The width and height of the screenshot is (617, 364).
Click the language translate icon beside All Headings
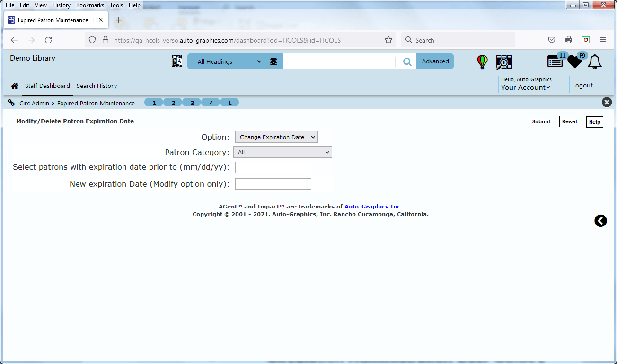[x=177, y=61]
